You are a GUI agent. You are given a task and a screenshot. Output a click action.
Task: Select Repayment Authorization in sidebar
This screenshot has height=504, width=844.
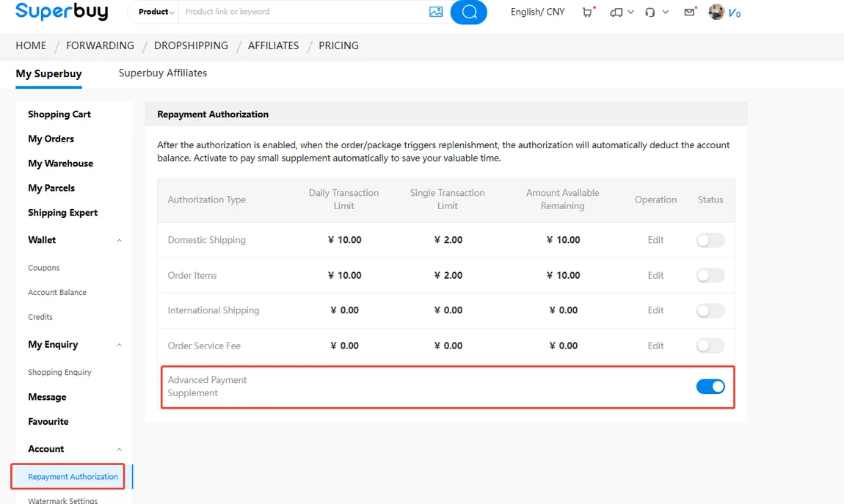coord(73,477)
